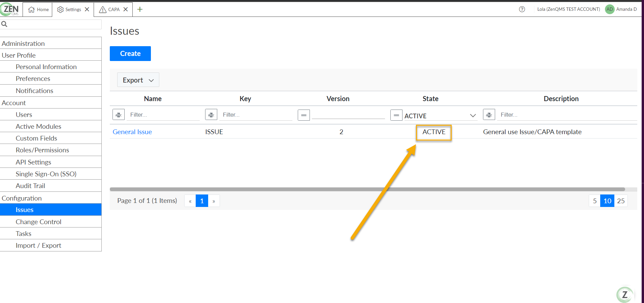Viewport: 644px width, 303px height.
Task: Sort by Key column header
Action: click(245, 99)
